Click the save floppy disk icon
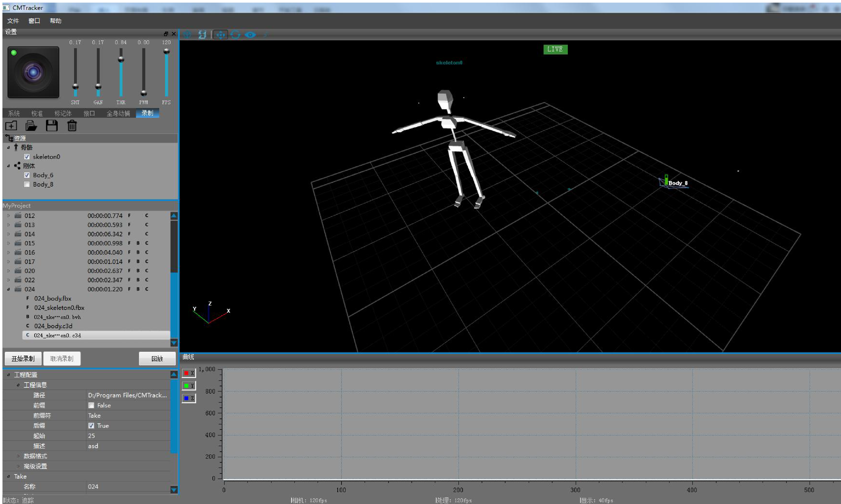 click(52, 126)
